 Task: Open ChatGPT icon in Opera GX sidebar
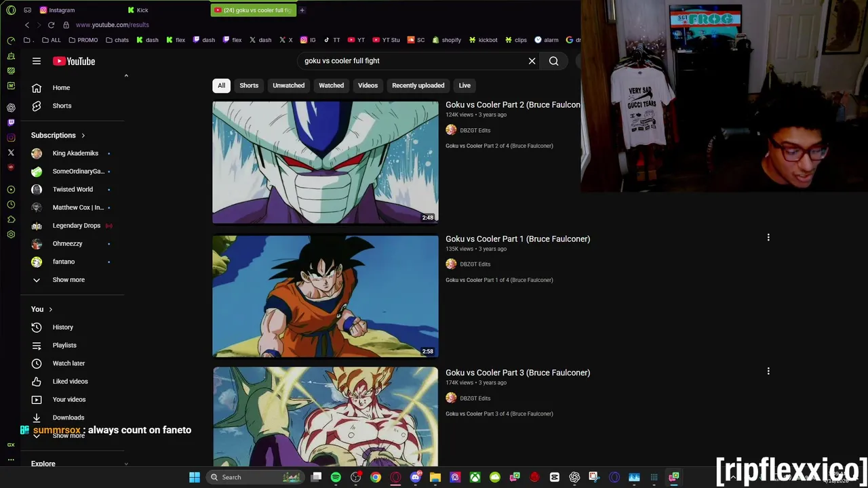11,108
